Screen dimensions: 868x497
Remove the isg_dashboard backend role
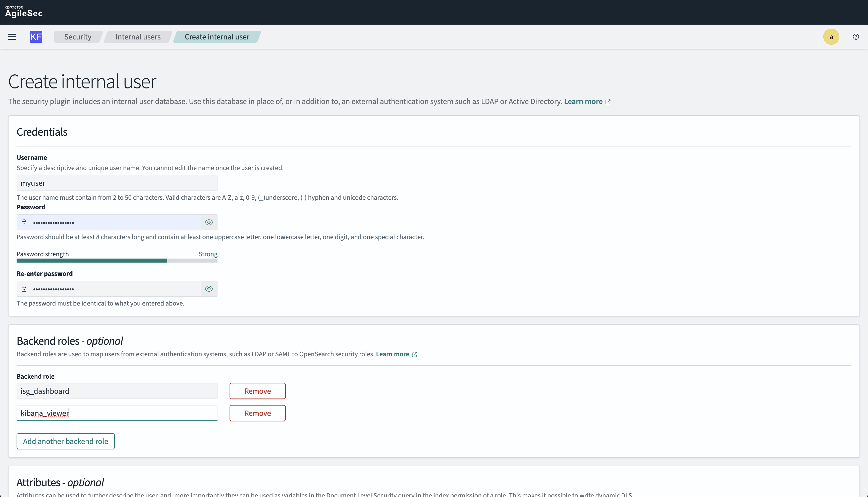coord(257,391)
